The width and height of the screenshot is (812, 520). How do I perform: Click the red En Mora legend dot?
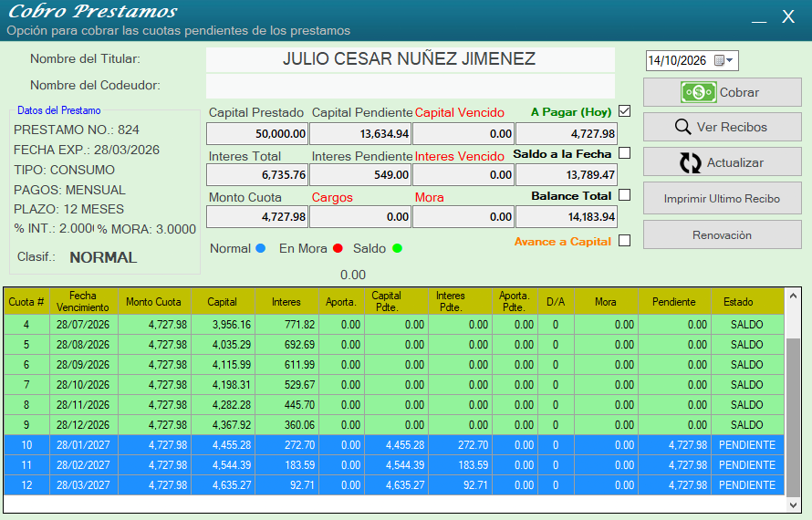tap(338, 249)
